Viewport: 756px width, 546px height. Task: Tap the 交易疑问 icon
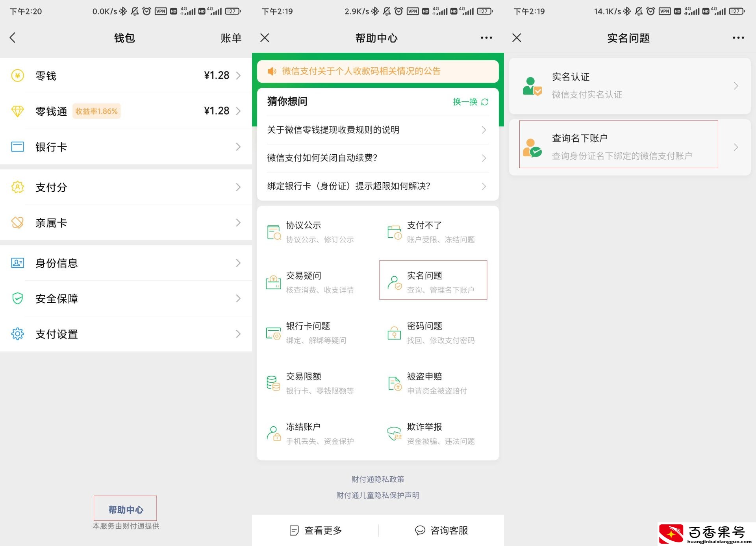tap(274, 282)
